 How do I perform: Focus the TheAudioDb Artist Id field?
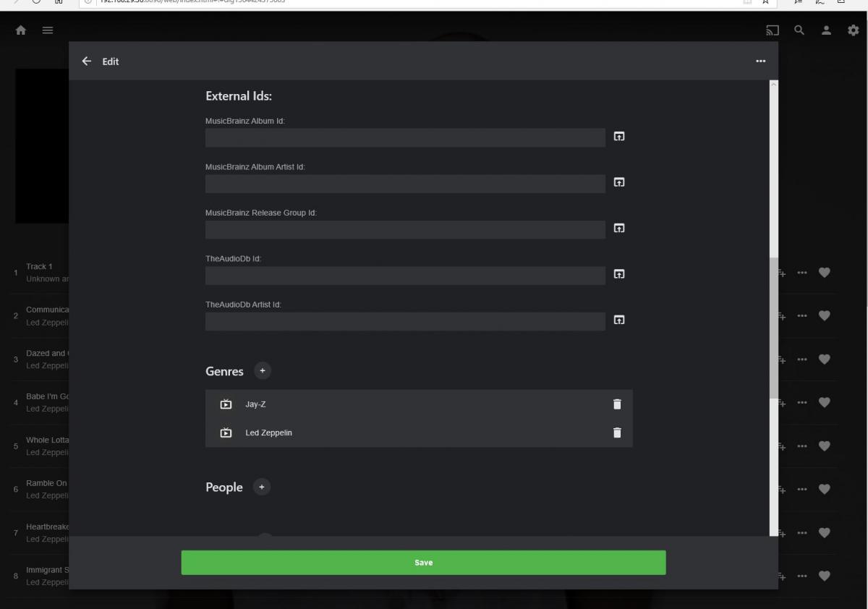[405, 321]
